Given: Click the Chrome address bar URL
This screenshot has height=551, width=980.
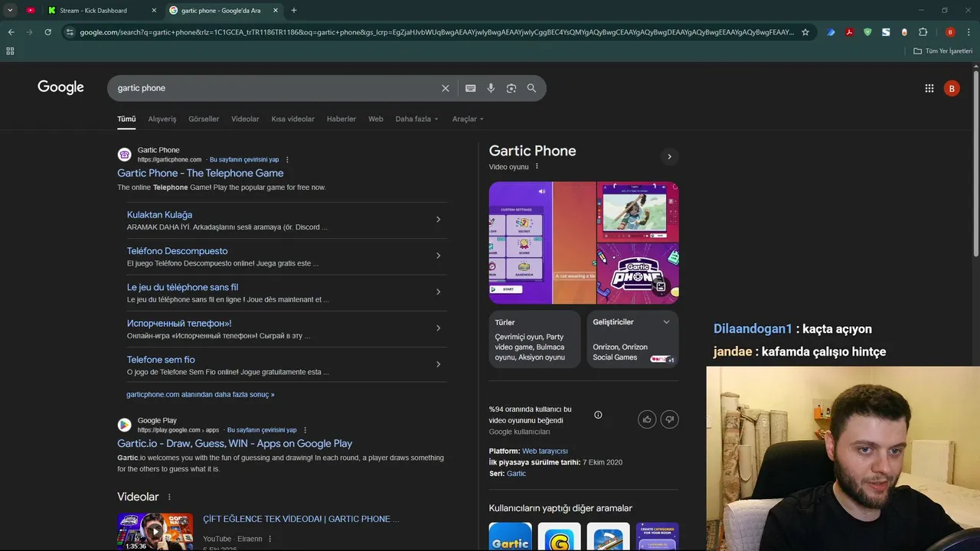Looking at the screenshot, I should pos(436,32).
